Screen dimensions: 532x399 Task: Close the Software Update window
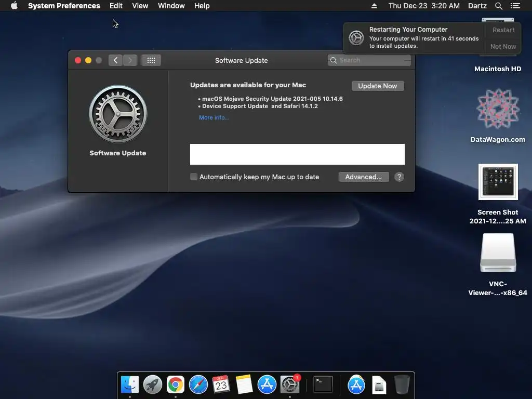(78, 60)
